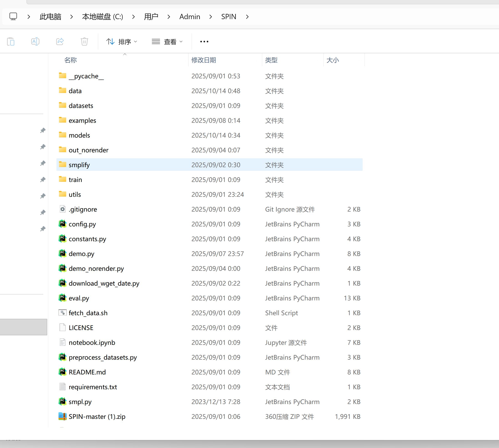Open the 查看 view dropdown

pos(167,42)
